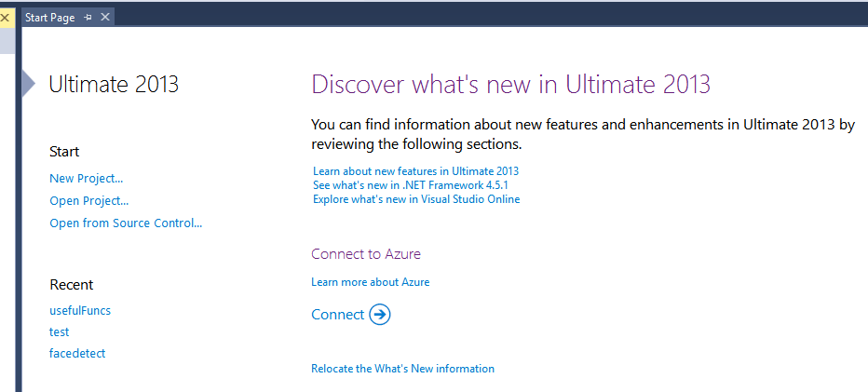Click the circled arrow icon beside Connect
The height and width of the screenshot is (392, 868).
tap(380, 315)
